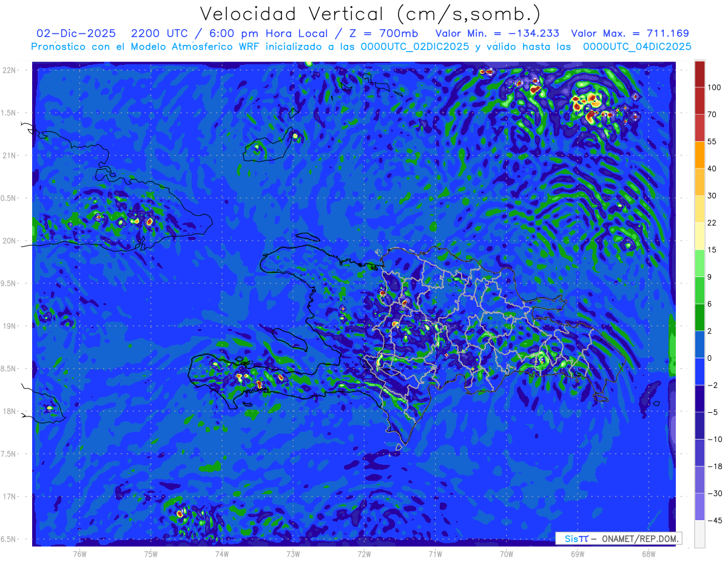Click '0000UTC_02DIC2025' in the forecast subtitle
The height and width of the screenshot is (562, 728).
[415, 46]
